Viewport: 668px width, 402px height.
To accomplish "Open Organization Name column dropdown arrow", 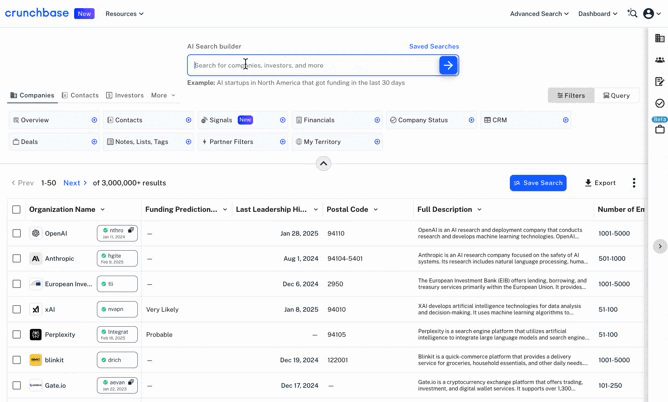I will 103,210.
